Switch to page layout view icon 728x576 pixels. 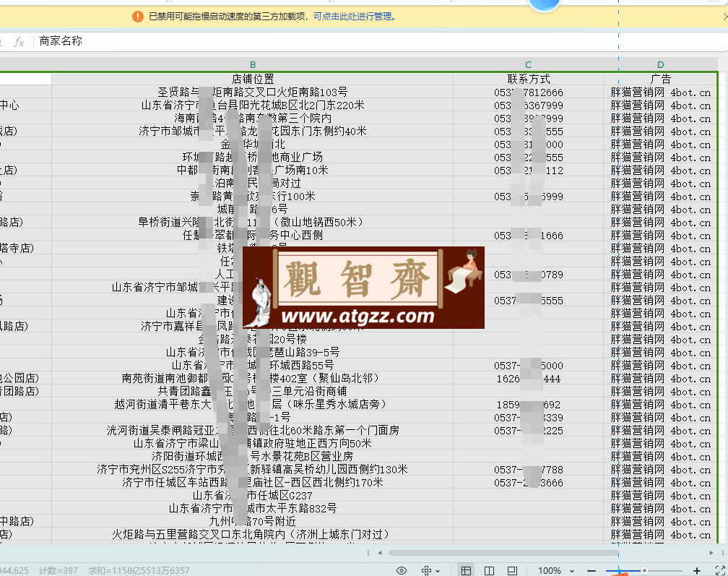(x=512, y=570)
